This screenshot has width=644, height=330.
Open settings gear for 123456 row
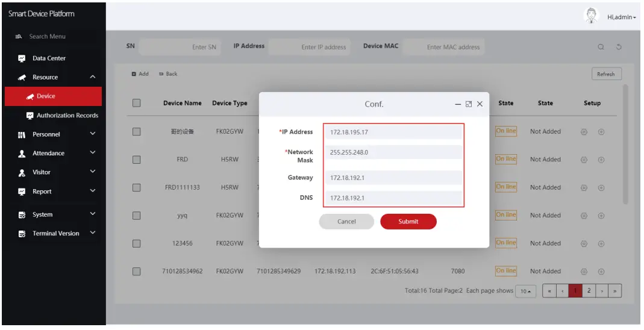coord(584,244)
